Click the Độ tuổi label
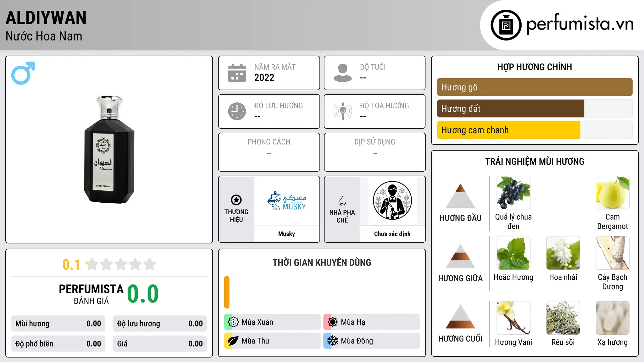This screenshot has height=362, width=644. (373, 67)
